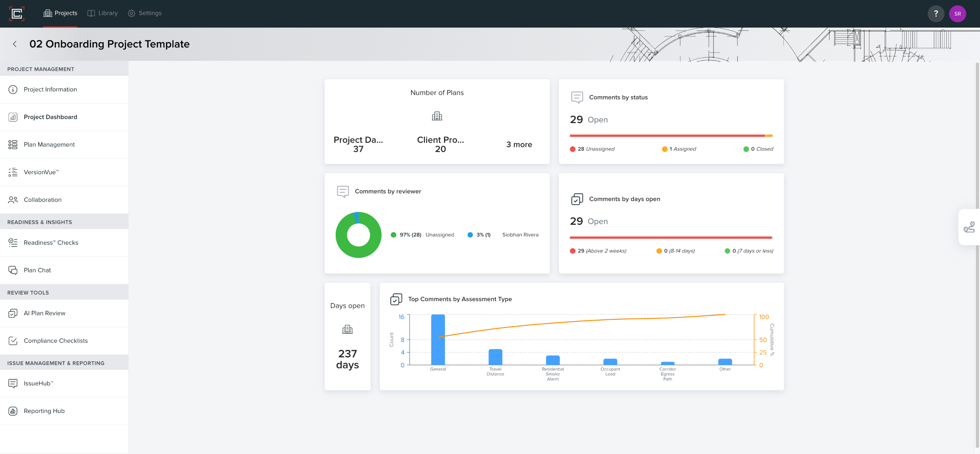Screen dimensions: 980x454
Task: Click the help question mark icon
Action: [936, 14]
